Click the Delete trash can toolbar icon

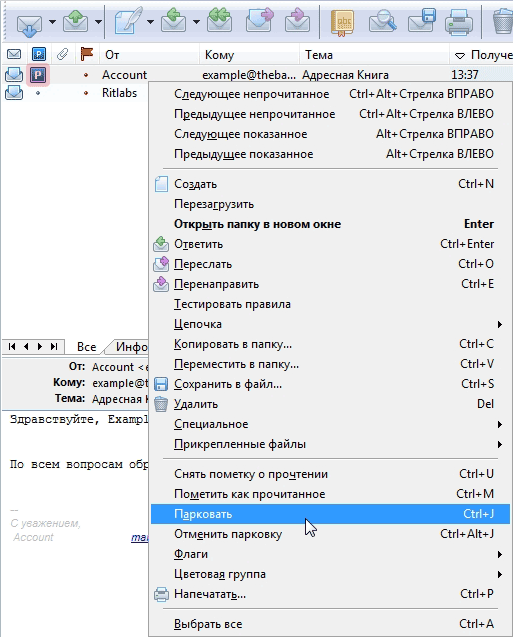[503, 22]
